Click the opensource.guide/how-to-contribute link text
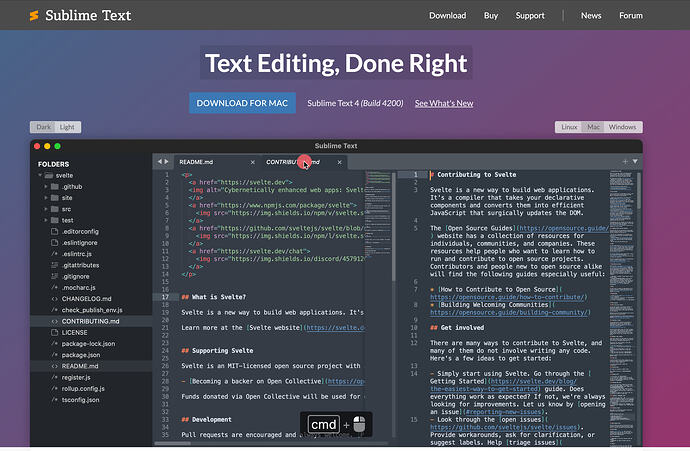 507,297
